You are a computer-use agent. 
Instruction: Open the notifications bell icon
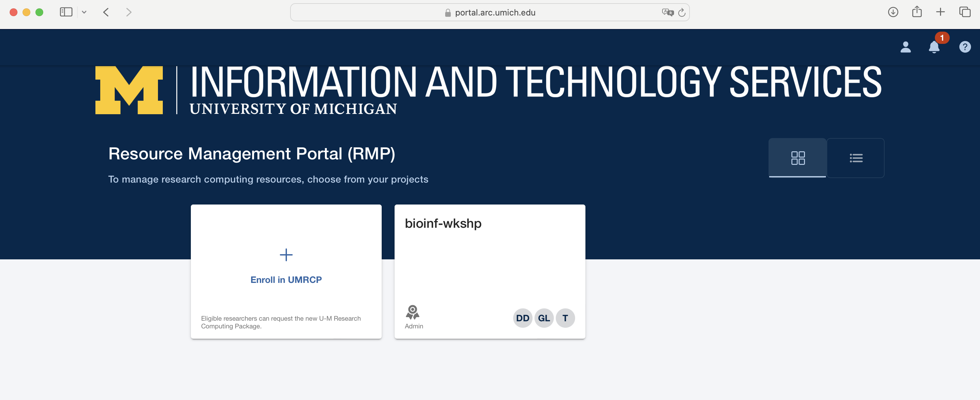[x=934, y=47]
